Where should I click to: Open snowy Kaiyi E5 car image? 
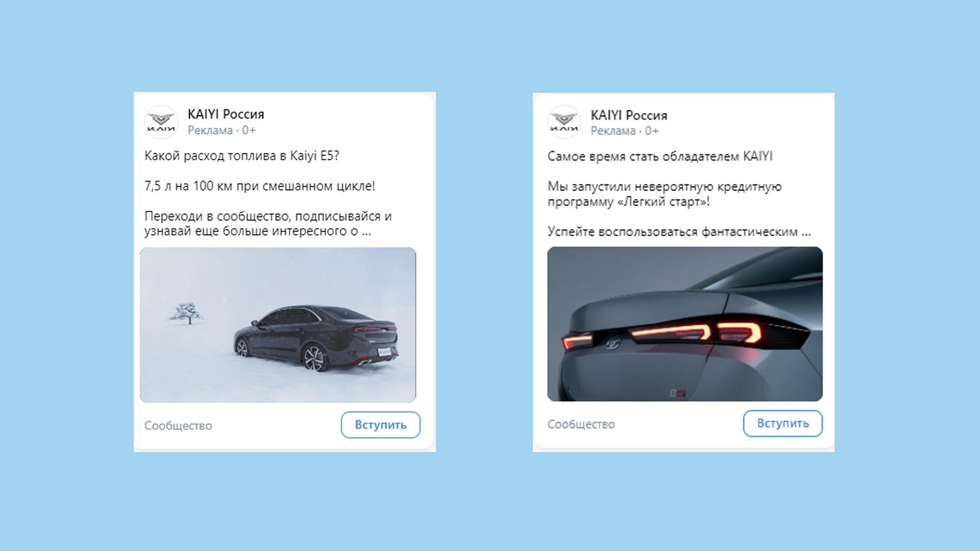click(x=278, y=325)
